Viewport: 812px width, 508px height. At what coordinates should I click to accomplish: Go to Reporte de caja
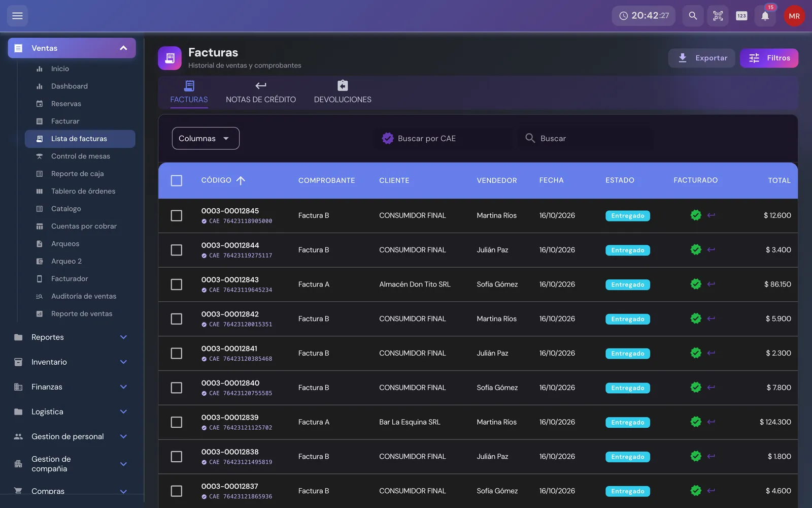pos(80,174)
